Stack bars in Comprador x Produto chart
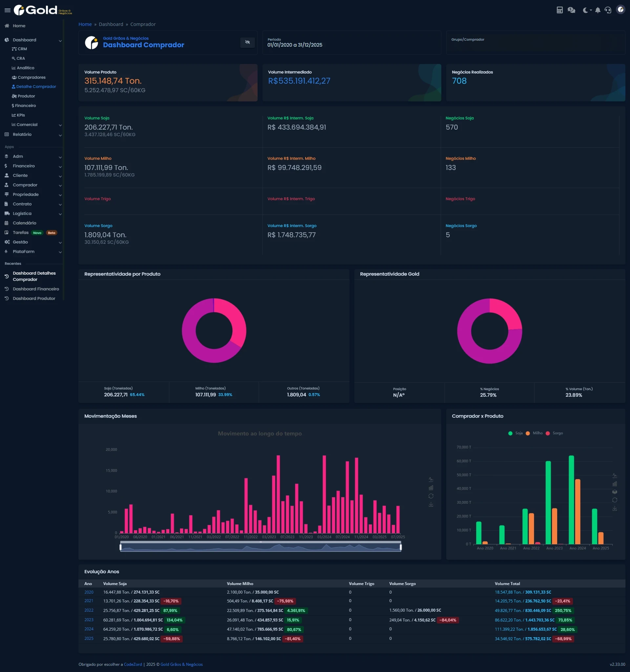 click(x=615, y=492)
